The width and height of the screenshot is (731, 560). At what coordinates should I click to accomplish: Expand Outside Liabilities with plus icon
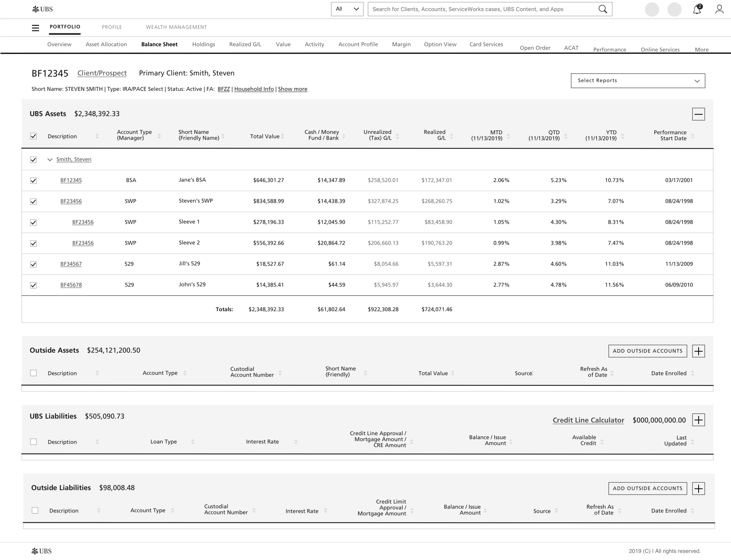coord(698,488)
